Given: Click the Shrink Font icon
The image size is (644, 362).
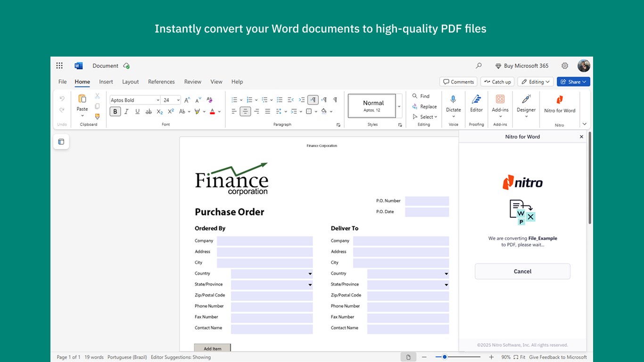Looking at the screenshot, I should 198,100.
